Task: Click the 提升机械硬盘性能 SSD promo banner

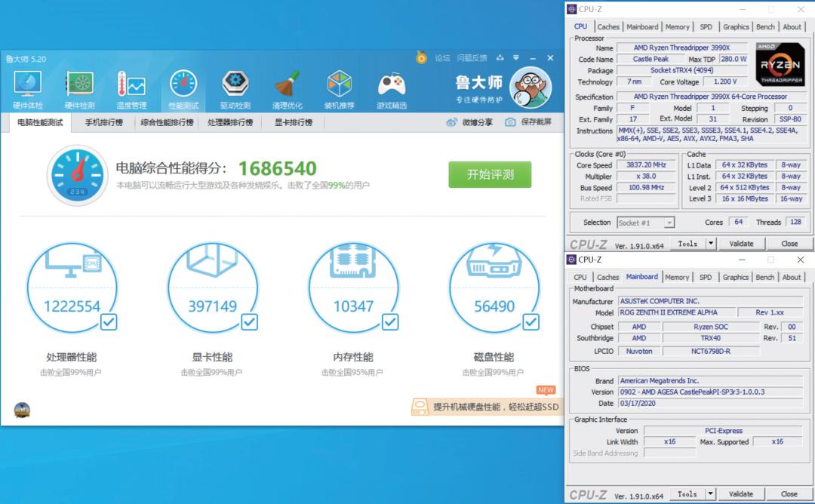Action: 487,407
